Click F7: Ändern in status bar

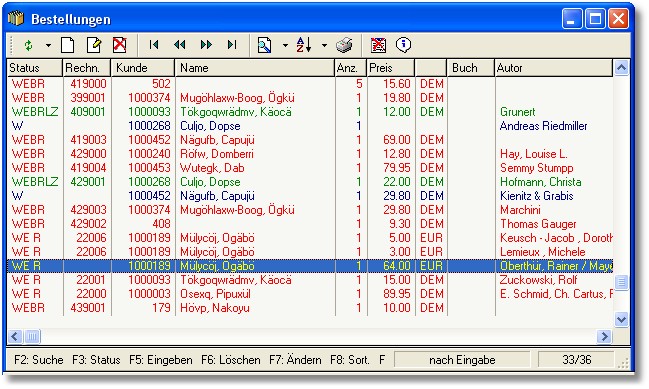point(295,360)
